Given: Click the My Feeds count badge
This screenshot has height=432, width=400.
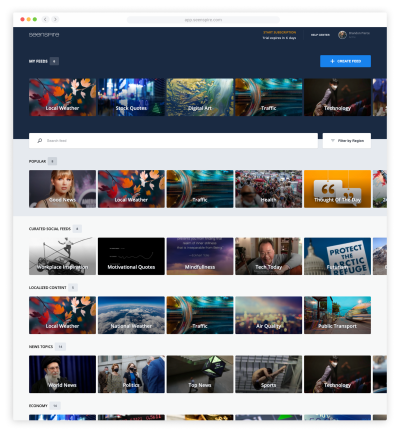Looking at the screenshot, I should click(x=54, y=61).
